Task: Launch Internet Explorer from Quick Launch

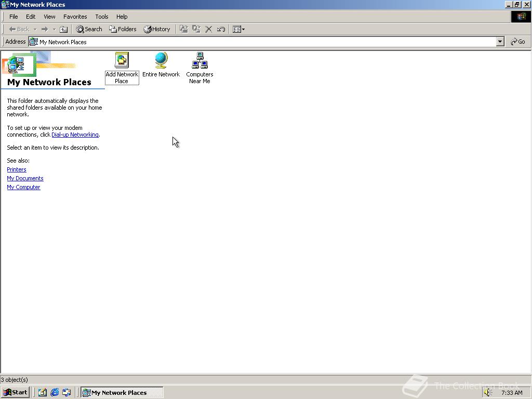Action: 55,393
